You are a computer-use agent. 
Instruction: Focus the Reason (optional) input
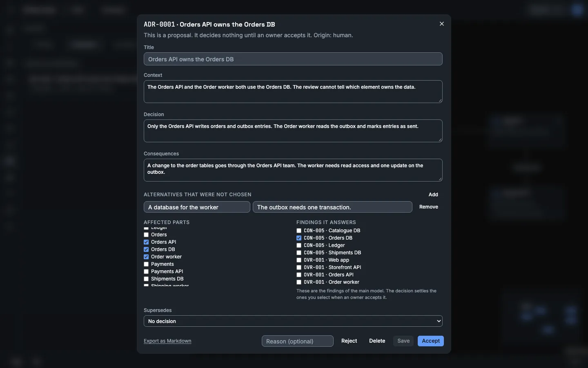[x=298, y=341]
